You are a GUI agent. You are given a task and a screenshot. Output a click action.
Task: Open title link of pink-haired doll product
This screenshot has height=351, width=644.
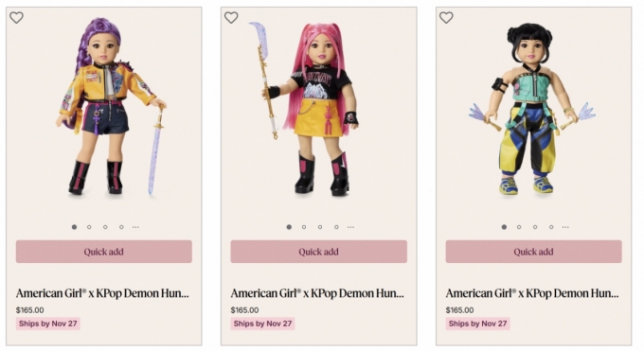click(317, 293)
